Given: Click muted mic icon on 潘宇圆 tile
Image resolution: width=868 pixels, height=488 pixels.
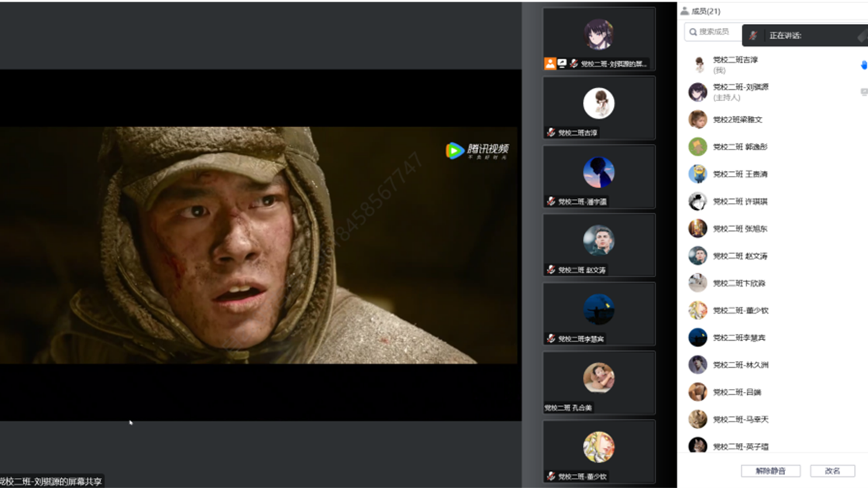Looking at the screenshot, I should pos(551,201).
